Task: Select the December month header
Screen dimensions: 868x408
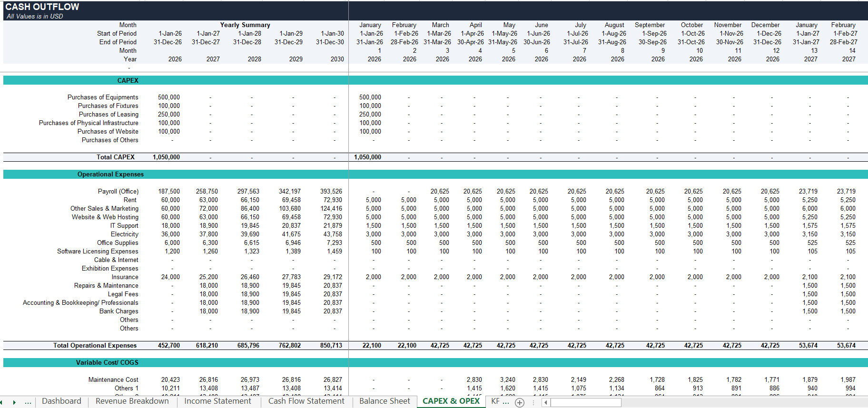Action: pos(765,25)
